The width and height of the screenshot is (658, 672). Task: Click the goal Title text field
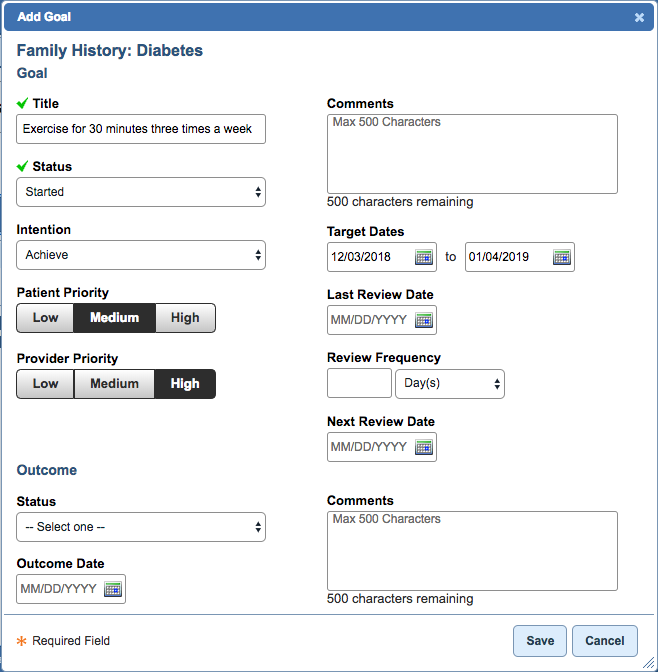pyautogui.click(x=141, y=129)
